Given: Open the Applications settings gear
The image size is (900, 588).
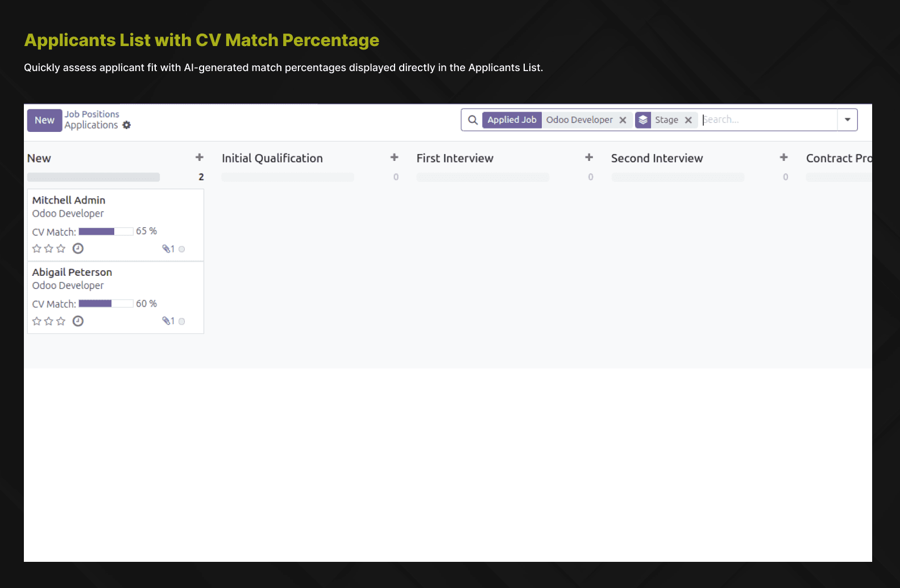Looking at the screenshot, I should coord(127,125).
